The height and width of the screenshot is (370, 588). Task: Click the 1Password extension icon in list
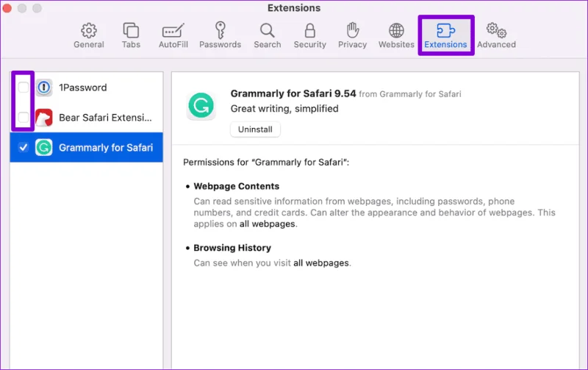click(44, 88)
